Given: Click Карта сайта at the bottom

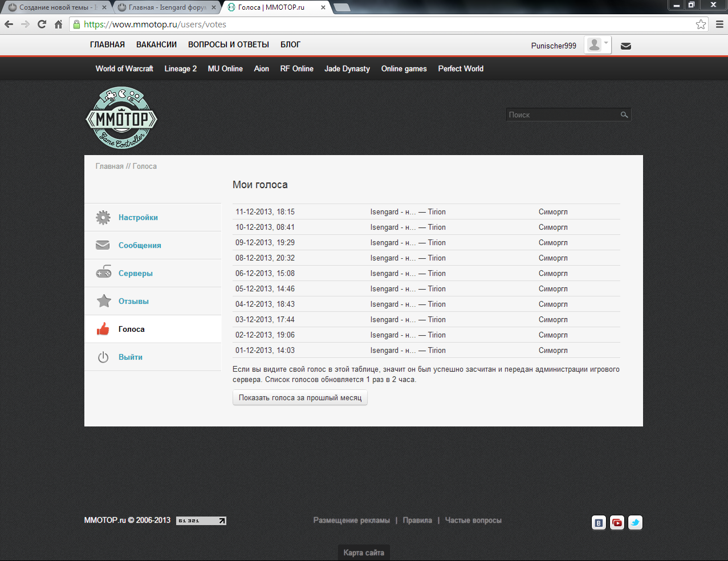Looking at the screenshot, I should (x=364, y=552).
